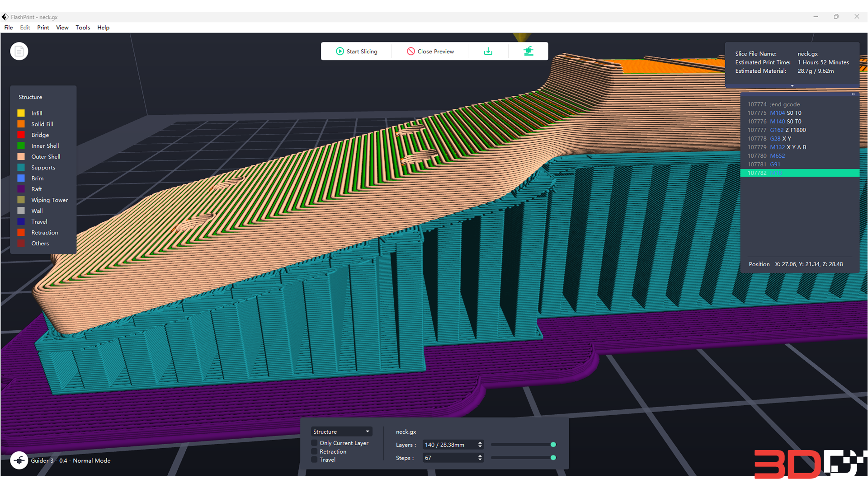Select gcode line 107778 G28 X Y

[799, 139]
